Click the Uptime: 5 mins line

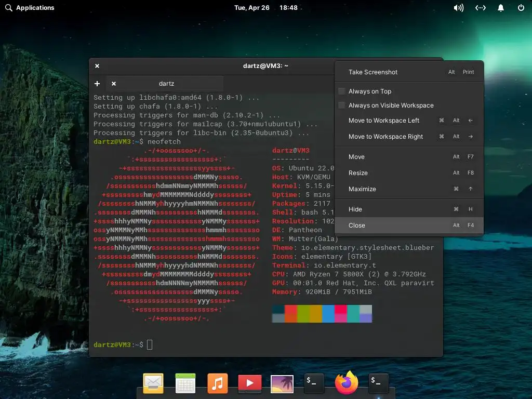tap(301, 195)
